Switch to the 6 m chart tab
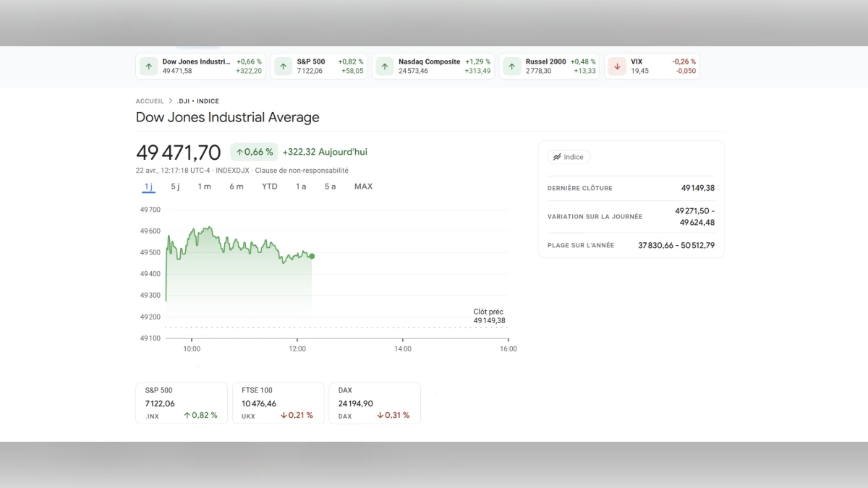The width and height of the screenshot is (868, 488). (237, 186)
